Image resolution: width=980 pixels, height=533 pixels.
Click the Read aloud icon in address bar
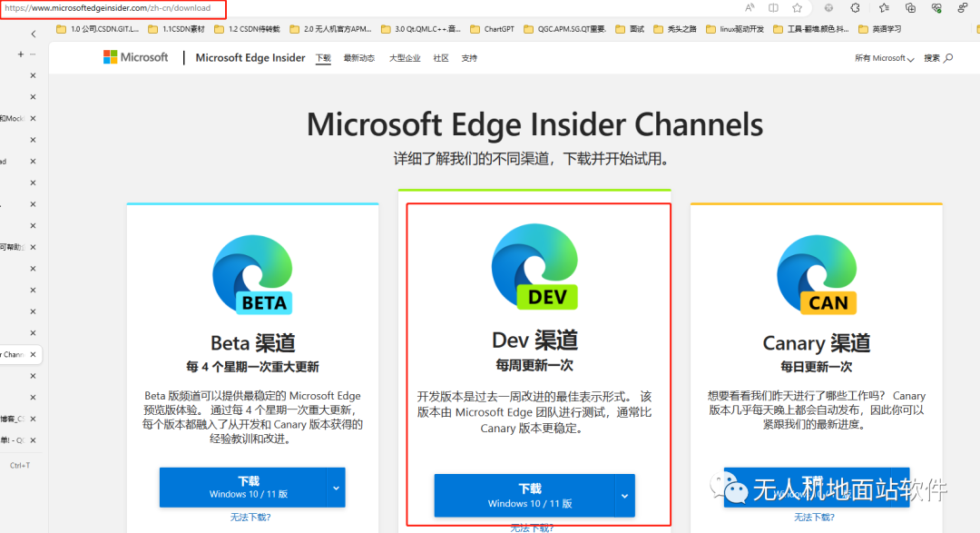[x=750, y=8]
